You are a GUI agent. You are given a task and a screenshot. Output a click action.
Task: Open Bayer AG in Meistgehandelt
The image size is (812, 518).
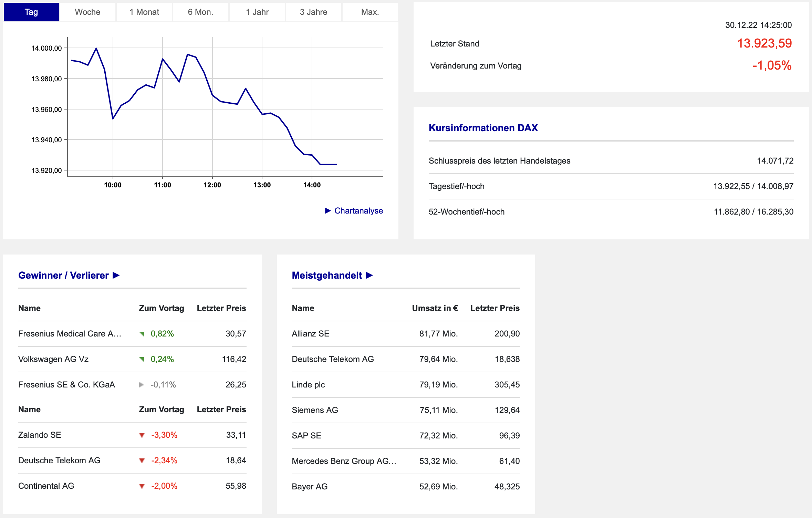(310, 487)
